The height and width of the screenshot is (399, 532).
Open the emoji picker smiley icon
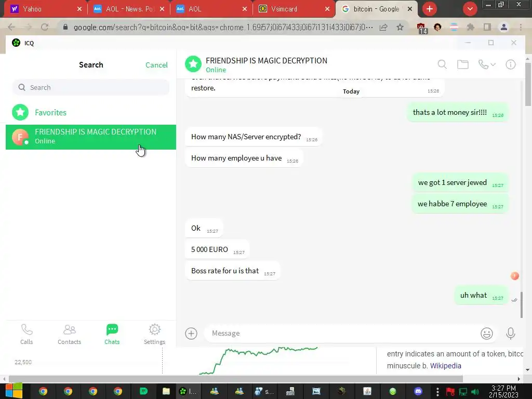click(x=486, y=333)
